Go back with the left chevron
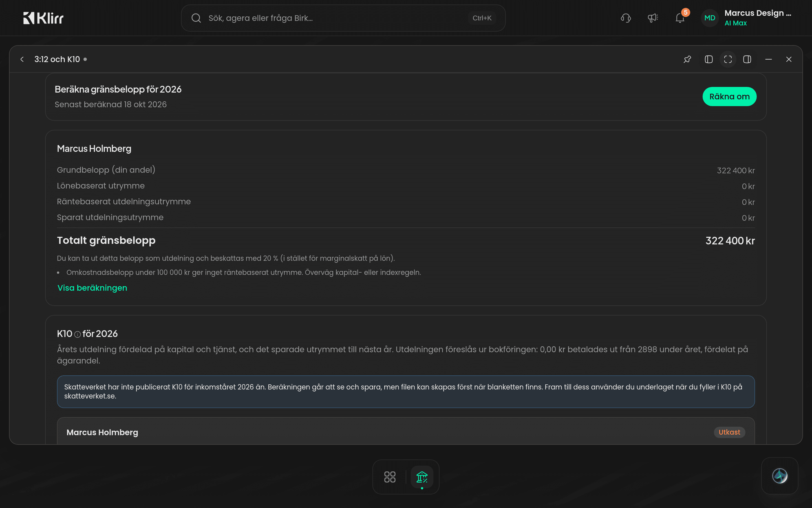 pyautogui.click(x=22, y=60)
